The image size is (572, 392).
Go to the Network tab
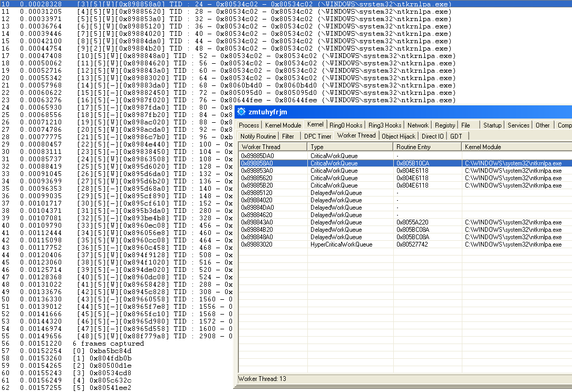click(x=418, y=125)
